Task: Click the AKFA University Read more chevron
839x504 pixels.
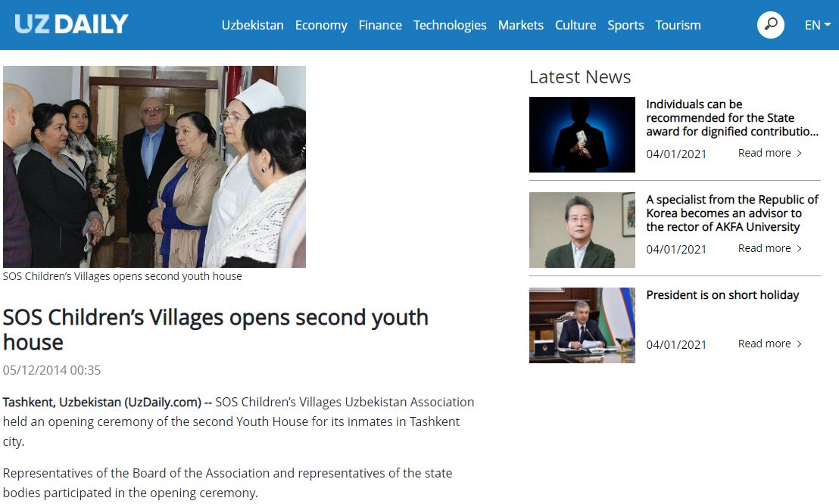Action: coord(800,248)
